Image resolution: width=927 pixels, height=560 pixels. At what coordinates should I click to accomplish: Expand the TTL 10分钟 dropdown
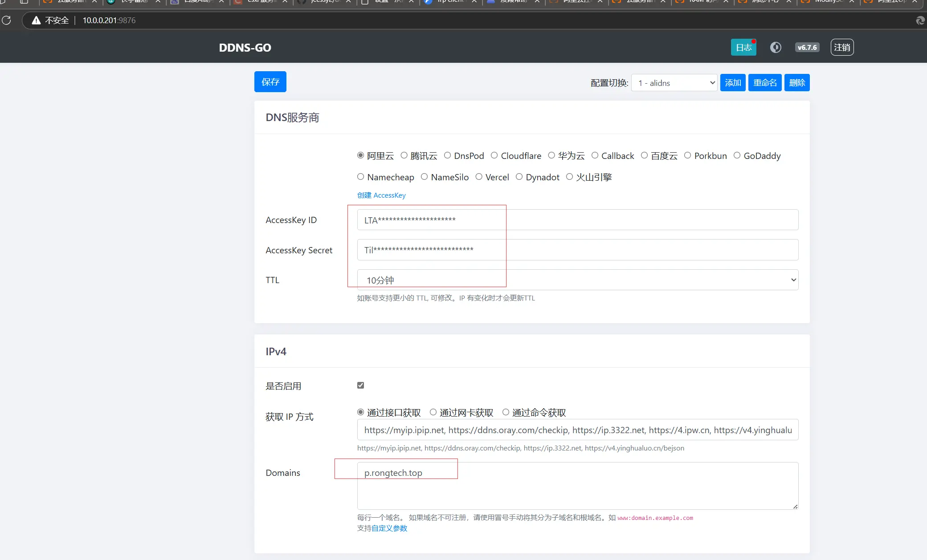pos(577,280)
